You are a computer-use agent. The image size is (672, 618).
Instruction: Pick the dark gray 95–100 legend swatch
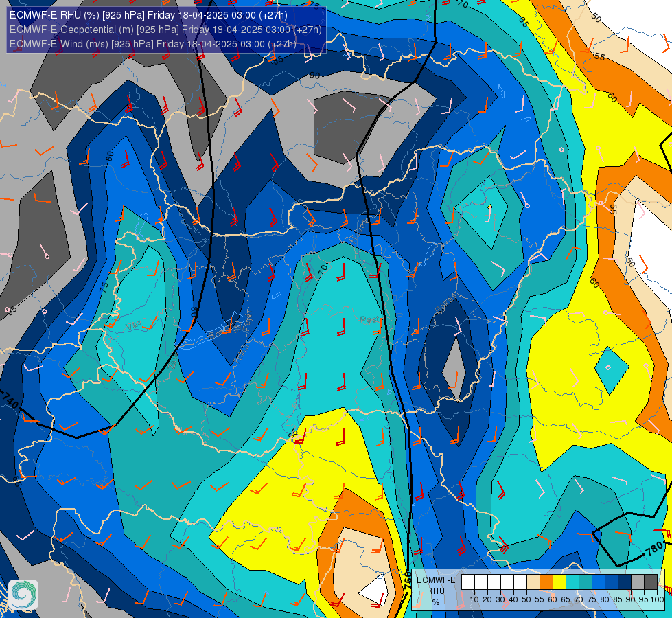(651, 582)
